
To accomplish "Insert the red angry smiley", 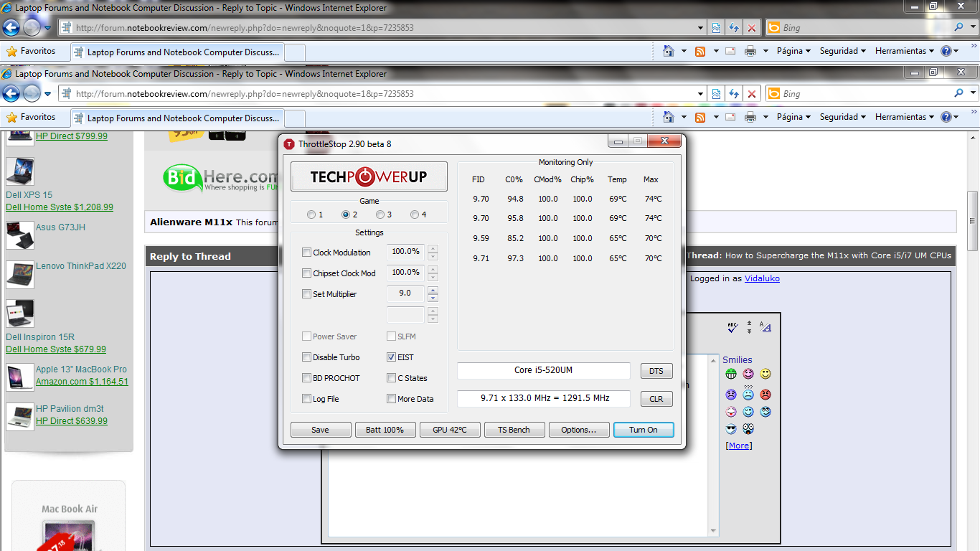I will tap(765, 394).
